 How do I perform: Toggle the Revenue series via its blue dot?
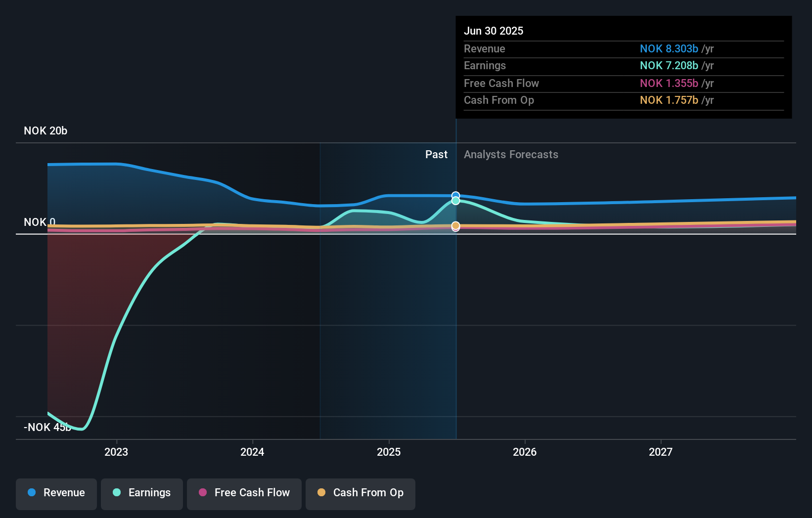pos(31,493)
